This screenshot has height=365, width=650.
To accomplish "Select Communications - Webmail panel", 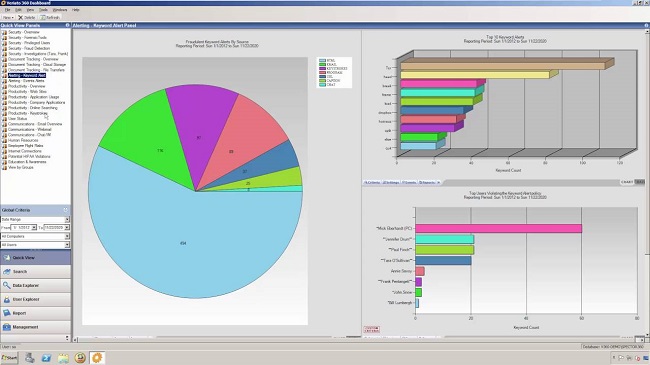I will pyautogui.click(x=30, y=129).
